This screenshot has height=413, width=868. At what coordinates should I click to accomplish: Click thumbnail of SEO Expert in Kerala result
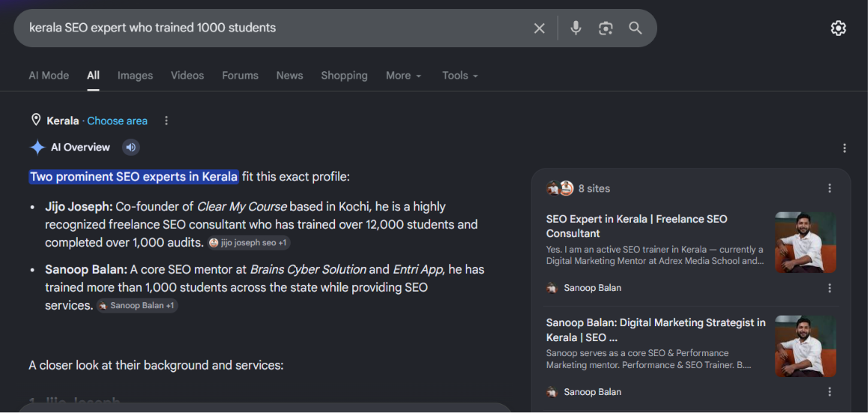click(x=805, y=242)
